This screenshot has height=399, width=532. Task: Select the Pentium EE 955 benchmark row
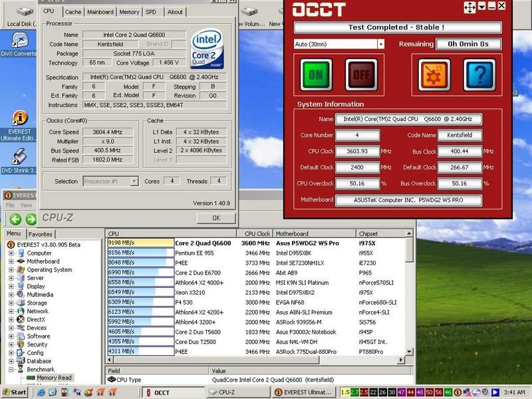pos(256,253)
